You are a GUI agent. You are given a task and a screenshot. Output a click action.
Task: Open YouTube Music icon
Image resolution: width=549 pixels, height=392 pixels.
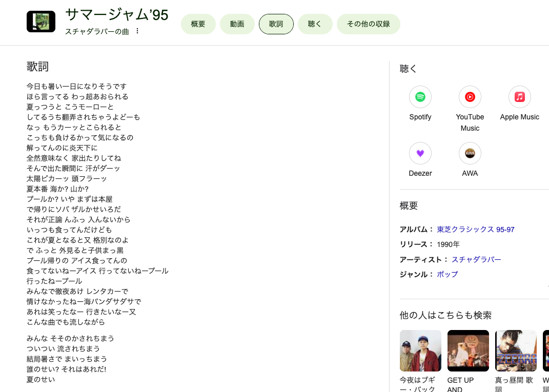[x=470, y=97]
